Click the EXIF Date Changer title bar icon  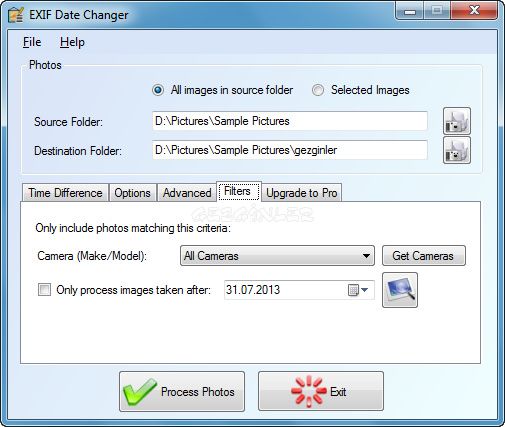(16, 15)
